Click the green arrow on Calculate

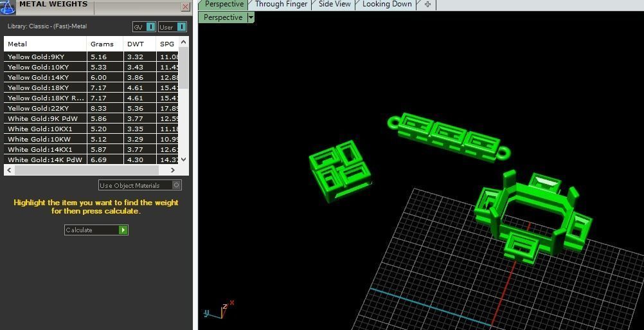point(123,230)
